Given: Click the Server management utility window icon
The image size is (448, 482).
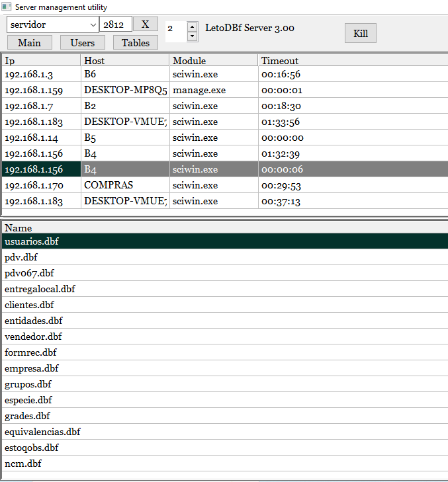Looking at the screenshot, I should (x=7, y=7).
